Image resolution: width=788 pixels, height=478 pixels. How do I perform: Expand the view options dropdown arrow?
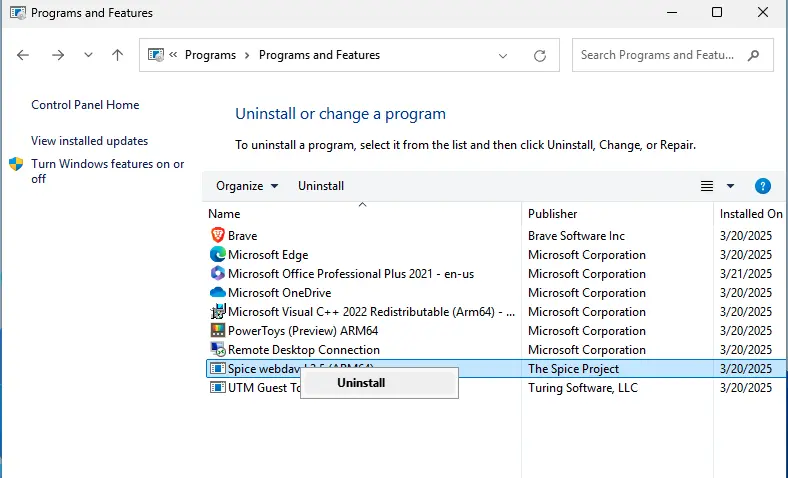(730, 186)
